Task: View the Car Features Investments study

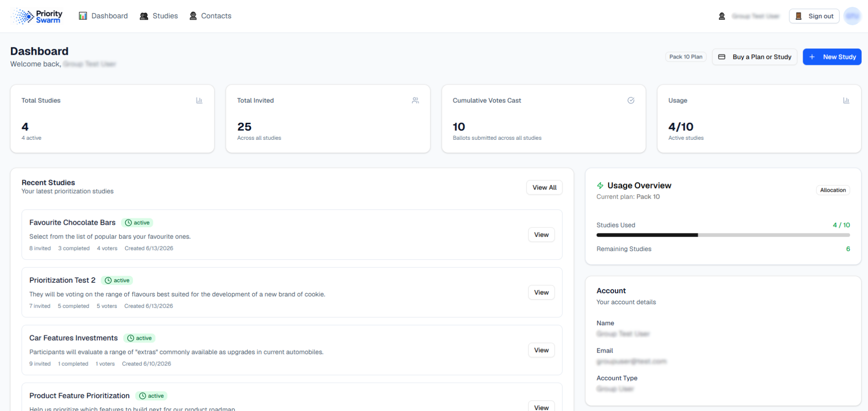Action: 541,350
